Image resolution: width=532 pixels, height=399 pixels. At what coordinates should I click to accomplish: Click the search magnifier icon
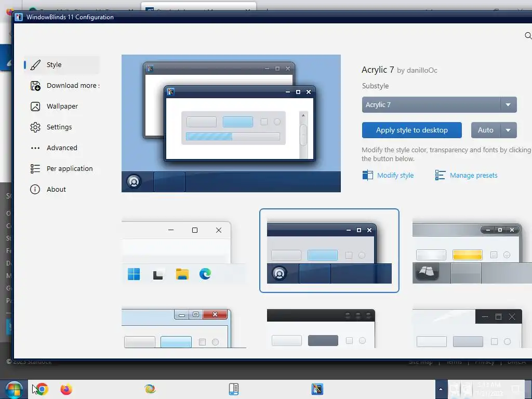tap(528, 36)
